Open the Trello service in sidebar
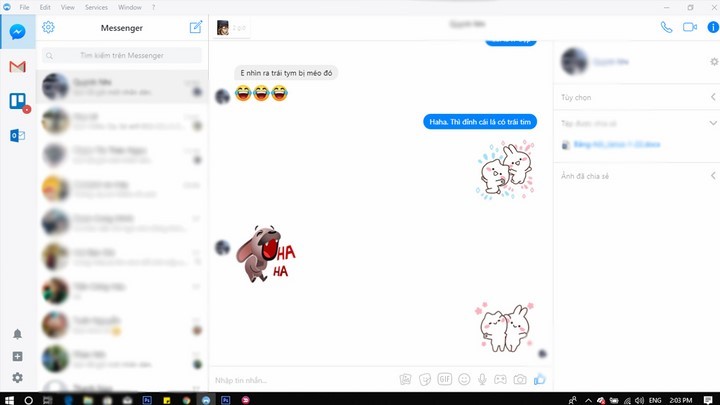This screenshot has width=720, height=405. click(17, 101)
